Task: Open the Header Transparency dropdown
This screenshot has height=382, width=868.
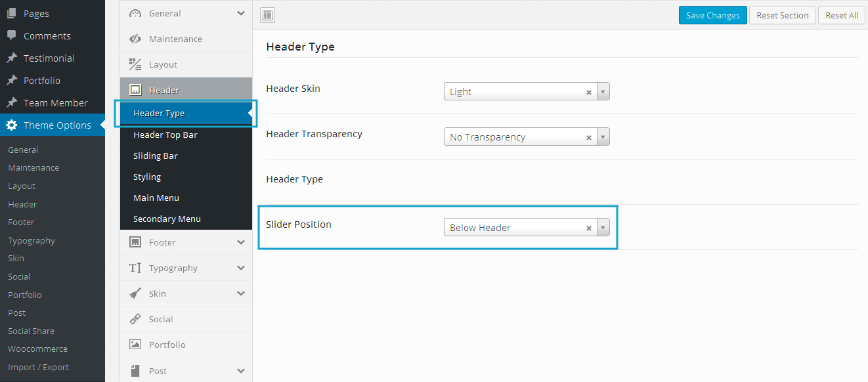Action: coord(603,137)
